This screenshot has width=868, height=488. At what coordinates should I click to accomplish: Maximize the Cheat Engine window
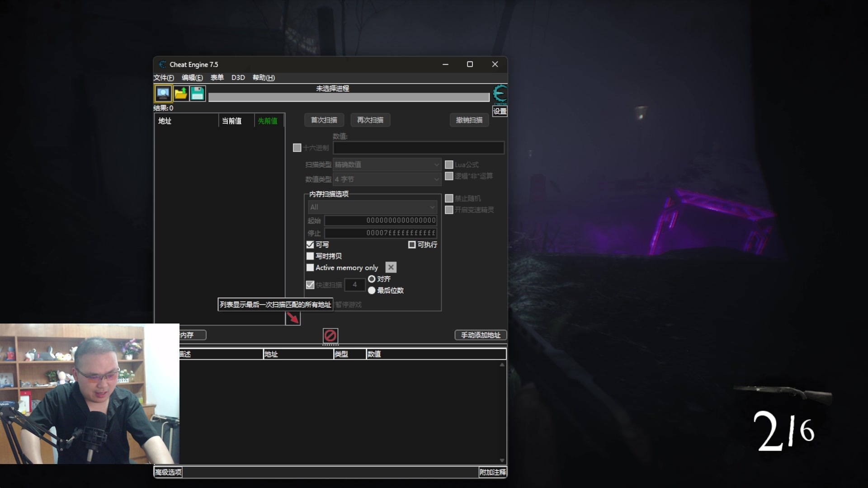pos(470,65)
